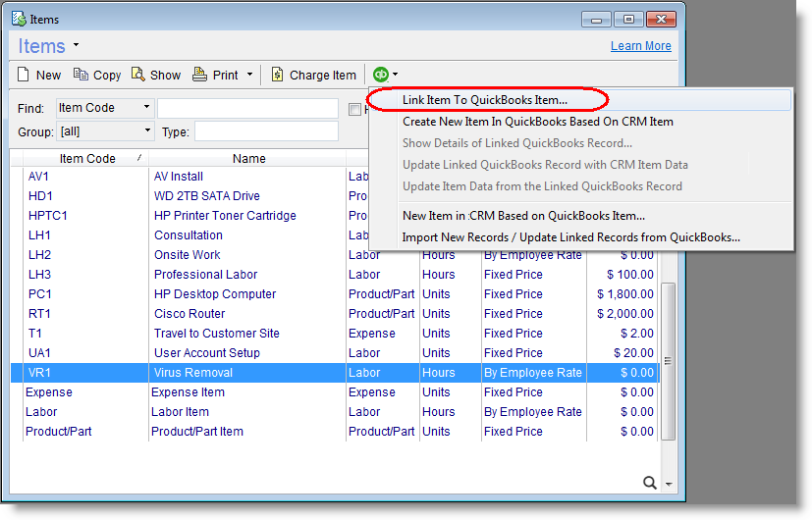The height and width of the screenshot is (520, 812).
Task: Click the Print printer icon
Action: (199, 75)
